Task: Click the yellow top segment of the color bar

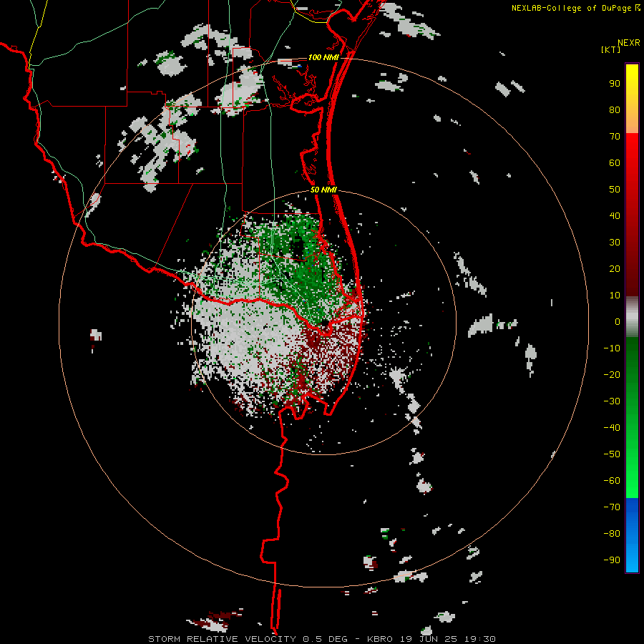Action: click(632, 99)
